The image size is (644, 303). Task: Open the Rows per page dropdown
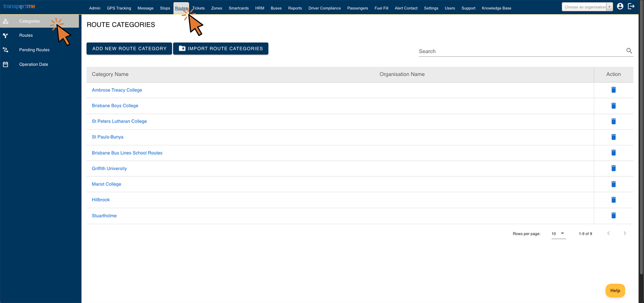pyautogui.click(x=558, y=233)
